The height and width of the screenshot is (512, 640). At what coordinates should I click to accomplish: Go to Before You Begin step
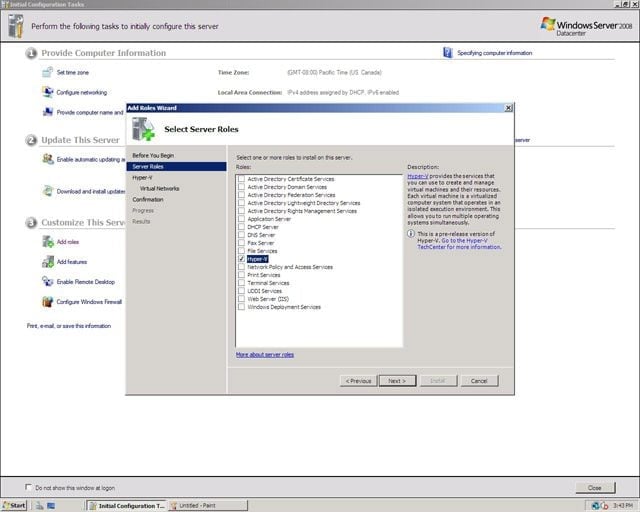pyautogui.click(x=153, y=156)
